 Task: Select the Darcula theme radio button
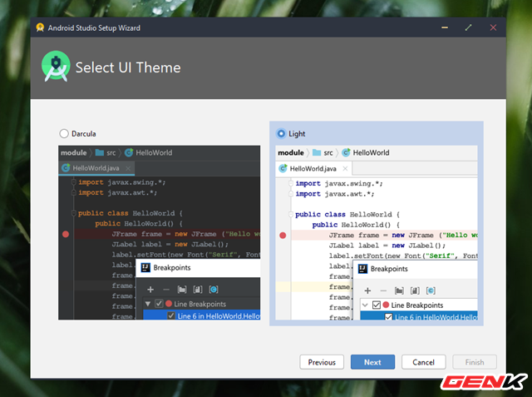coord(64,133)
